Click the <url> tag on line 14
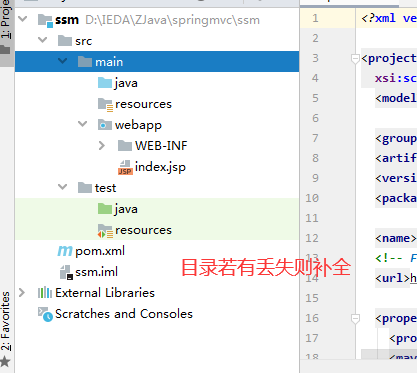The width and height of the screenshot is (417, 373). 392,278
